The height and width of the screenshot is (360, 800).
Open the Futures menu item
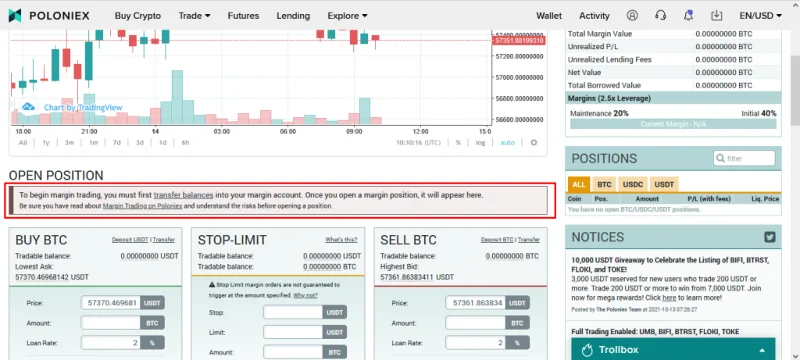pyautogui.click(x=243, y=16)
